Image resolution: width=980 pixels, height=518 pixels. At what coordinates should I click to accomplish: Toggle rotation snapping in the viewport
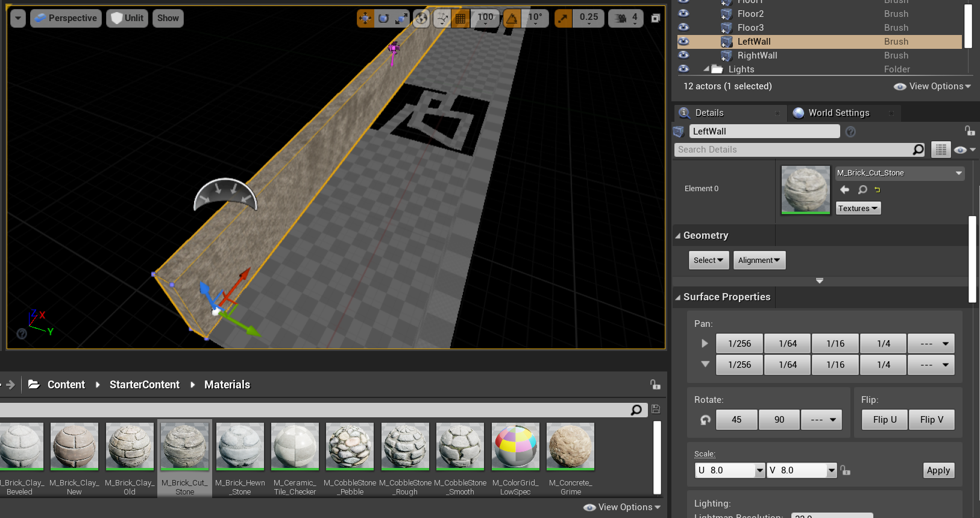tap(512, 18)
